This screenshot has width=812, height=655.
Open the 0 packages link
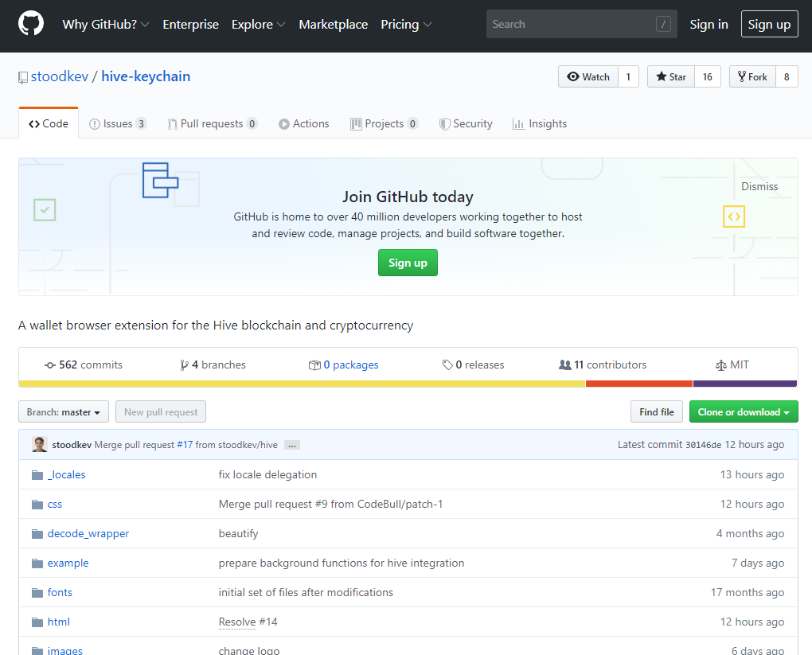(x=344, y=365)
